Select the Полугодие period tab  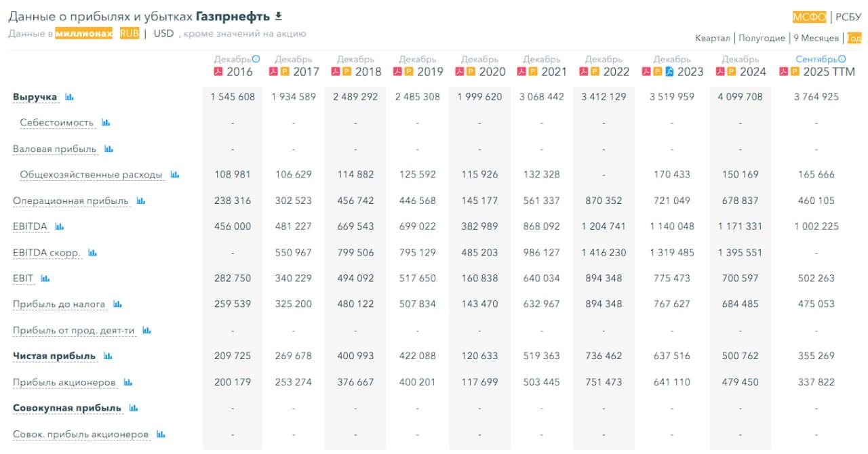click(x=762, y=38)
